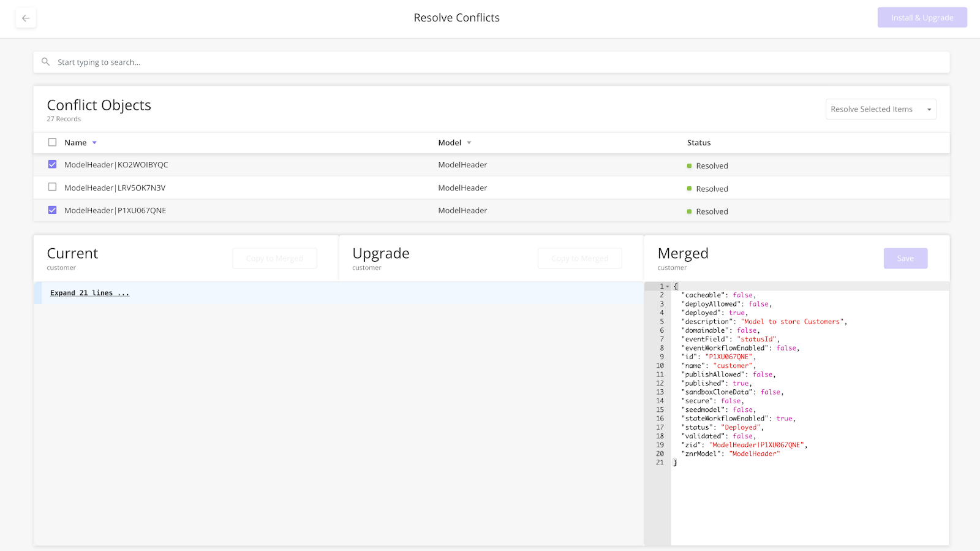Toggle the select-all checkbox in header
This screenshot has height=551, width=980.
point(52,142)
